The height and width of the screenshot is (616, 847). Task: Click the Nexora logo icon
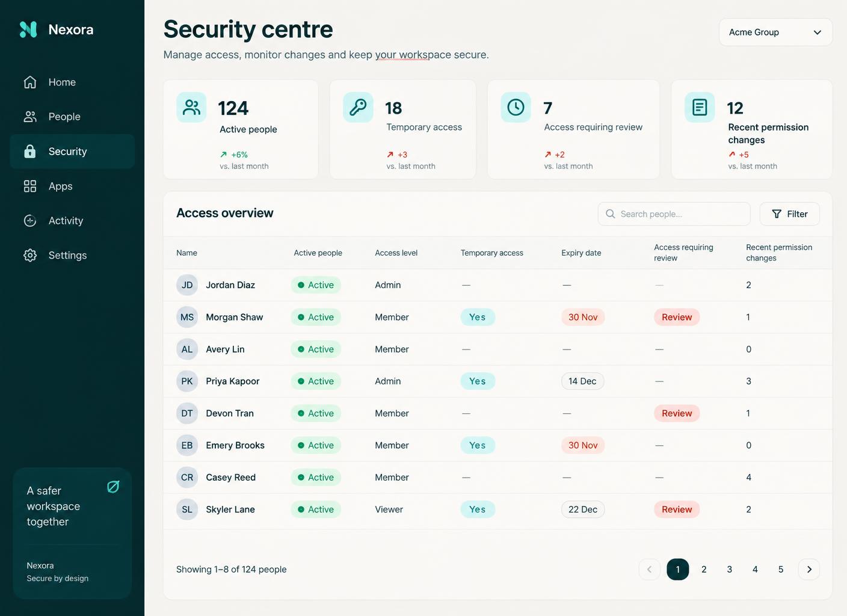28,29
